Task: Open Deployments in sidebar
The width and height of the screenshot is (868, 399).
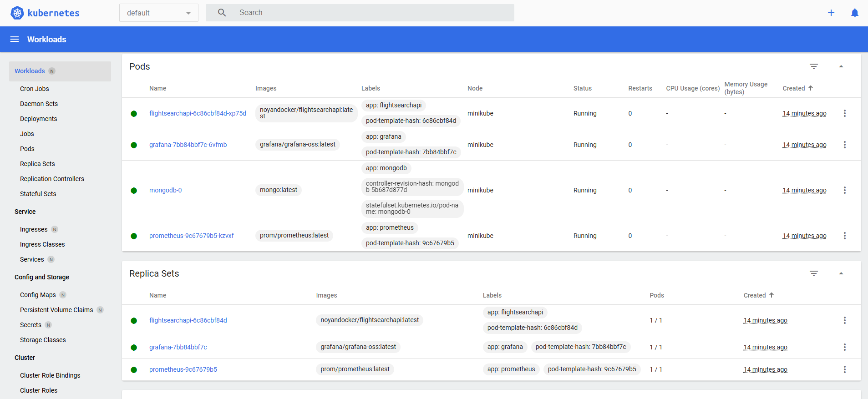Action: click(x=39, y=119)
